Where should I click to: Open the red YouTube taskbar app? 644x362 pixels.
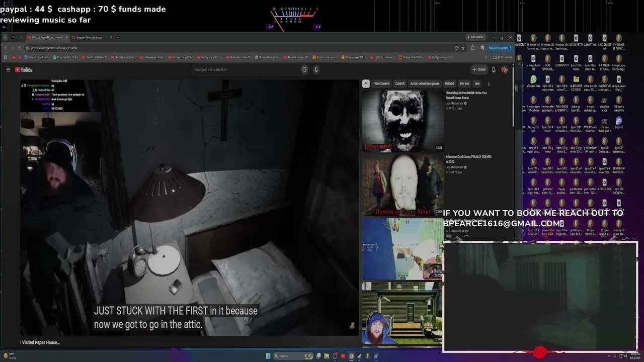[x=343, y=356]
